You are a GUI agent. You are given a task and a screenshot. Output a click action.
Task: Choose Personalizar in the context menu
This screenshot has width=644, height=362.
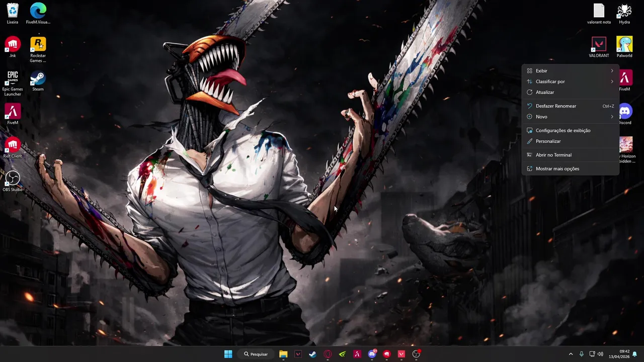[x=570, y=141]
